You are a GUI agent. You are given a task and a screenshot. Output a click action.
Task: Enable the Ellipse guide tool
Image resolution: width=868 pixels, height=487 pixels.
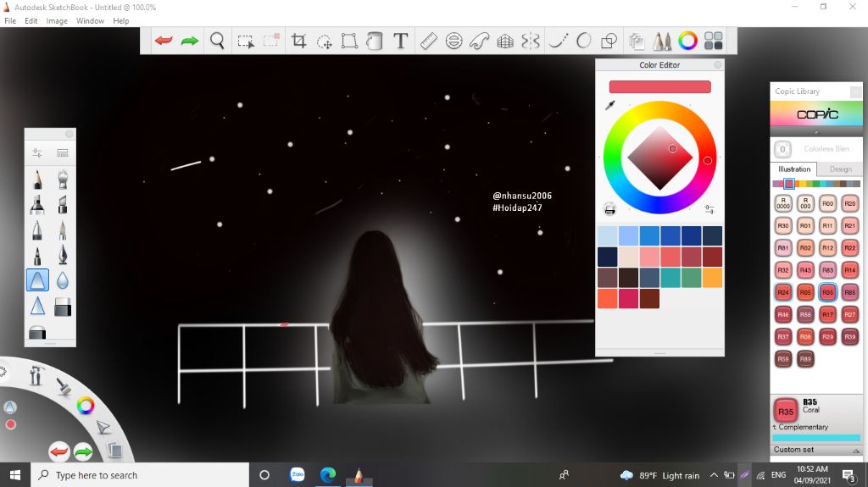pos(453,41)
